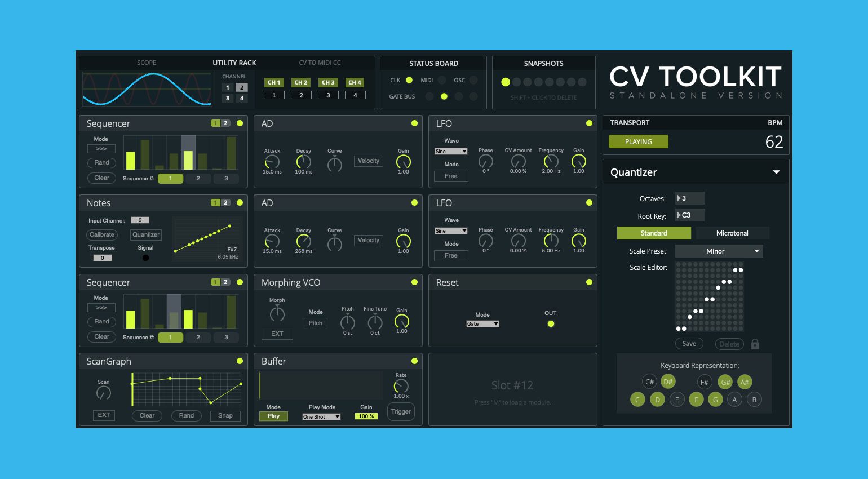Toggle the PLAYING transport button
Image resolution: width=868 pixels, height=479 pixels.
pos(639,141)
